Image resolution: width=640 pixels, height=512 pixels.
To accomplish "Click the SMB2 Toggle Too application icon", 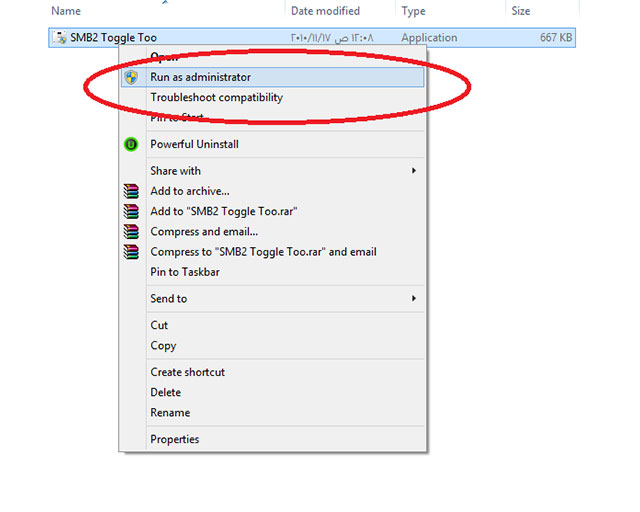I will tap(60, 37).
